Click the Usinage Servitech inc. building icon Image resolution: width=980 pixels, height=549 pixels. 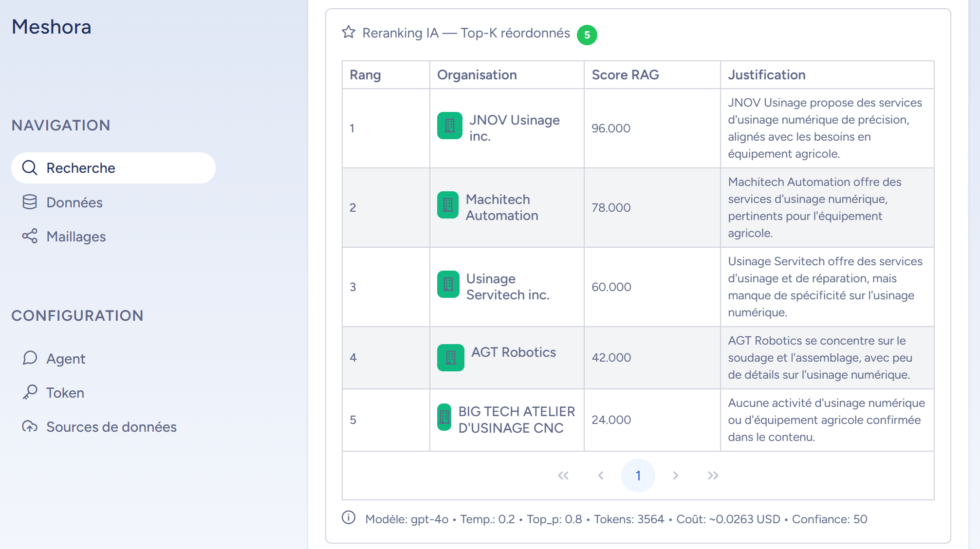pyautogui.click(x=448, y=284)
